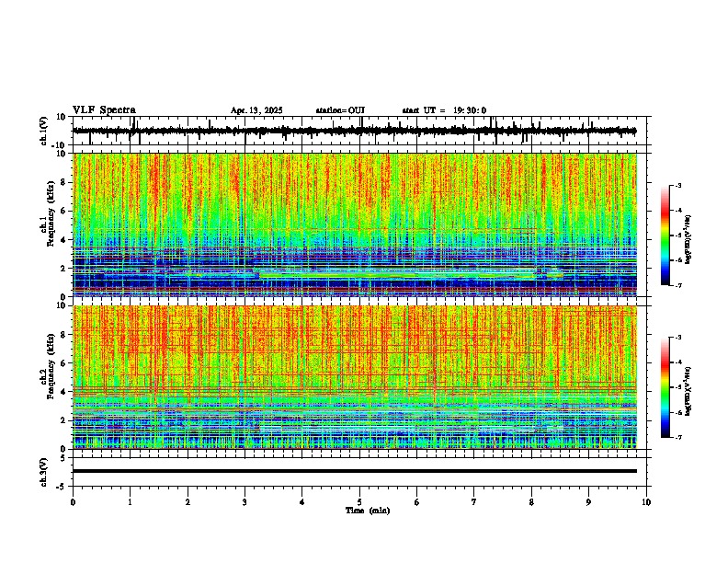Click the ch.1 color bar log PSD title
728x563 pixels.
688,239
